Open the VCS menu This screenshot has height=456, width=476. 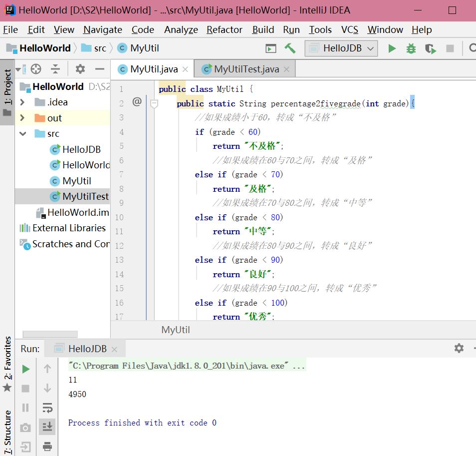coord(349,30)
